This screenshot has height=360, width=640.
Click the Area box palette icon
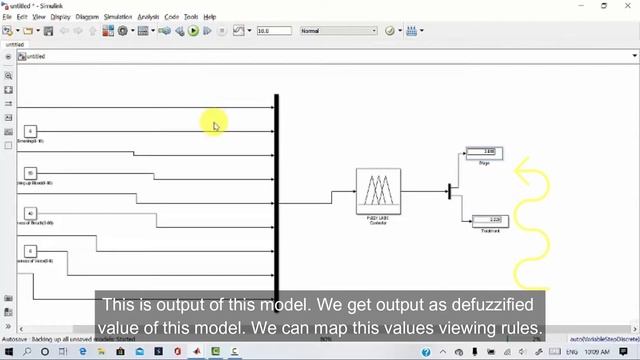(8, 145)
